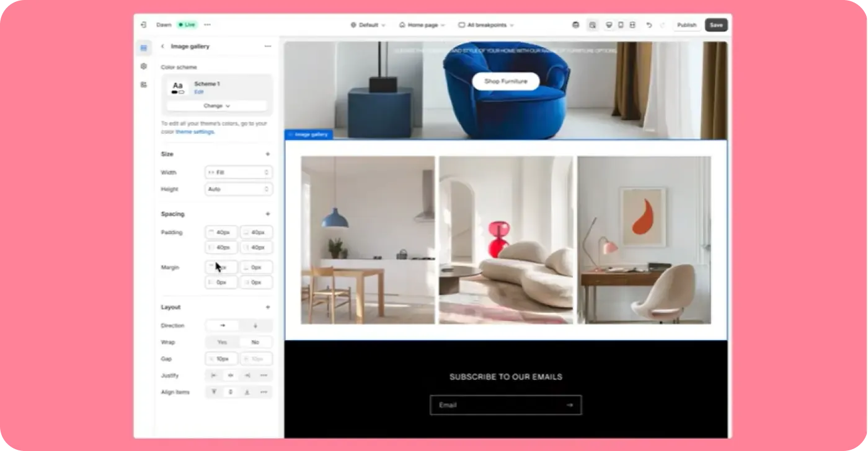The height and width of the screenshot is (451, 868).
Task: Set layout direction to vertical
Action: (x=255, y=326)
